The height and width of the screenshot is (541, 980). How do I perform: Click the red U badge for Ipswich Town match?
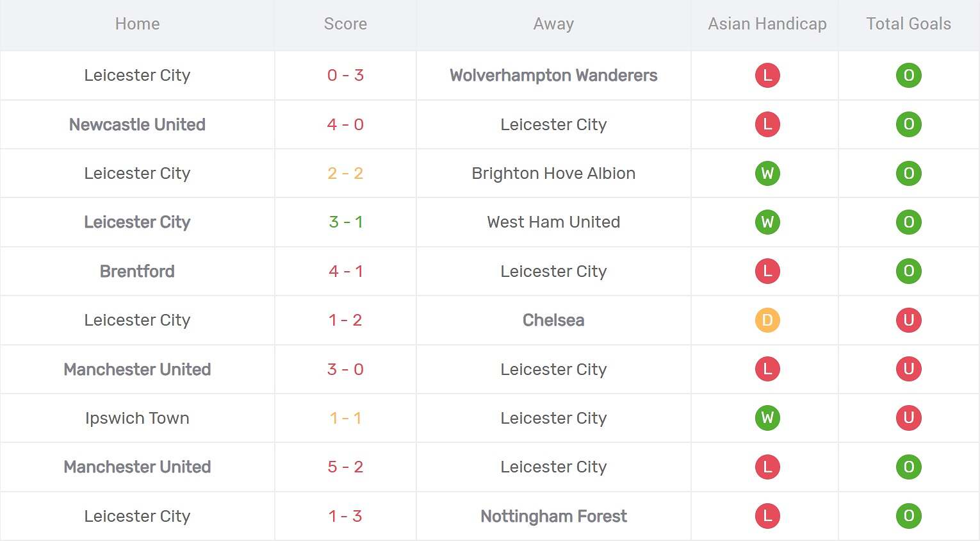pyautogui.click(x=908, y=418)
